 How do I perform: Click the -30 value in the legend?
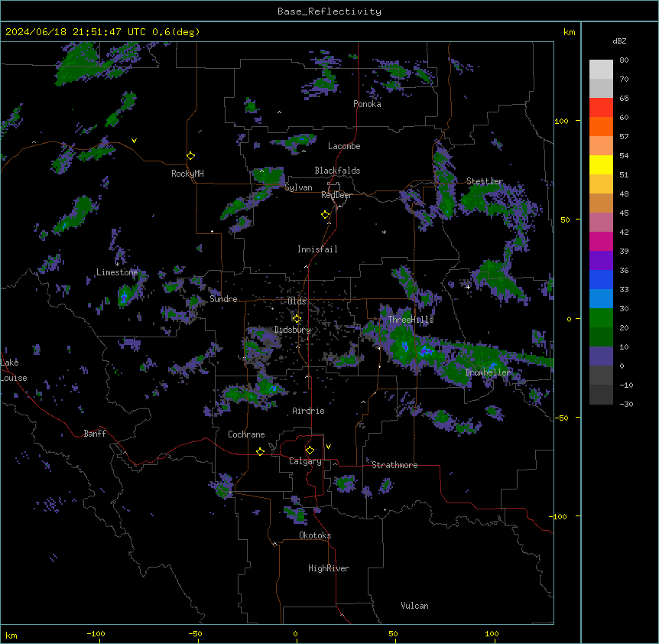pos(626,404)
